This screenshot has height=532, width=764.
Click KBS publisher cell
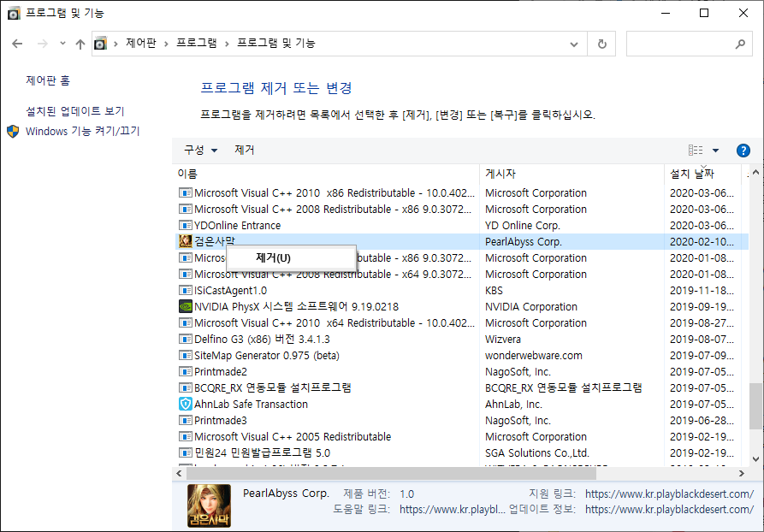(x=494, y=290)
